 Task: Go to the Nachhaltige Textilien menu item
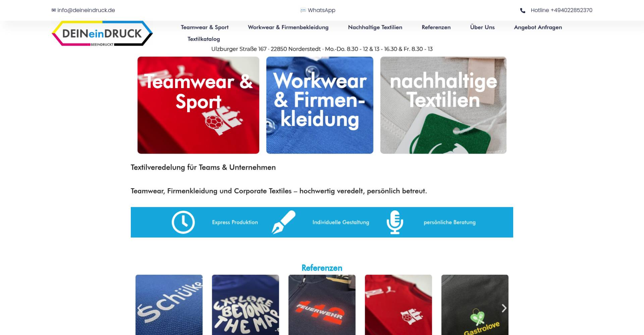click(x=375, y=27)
